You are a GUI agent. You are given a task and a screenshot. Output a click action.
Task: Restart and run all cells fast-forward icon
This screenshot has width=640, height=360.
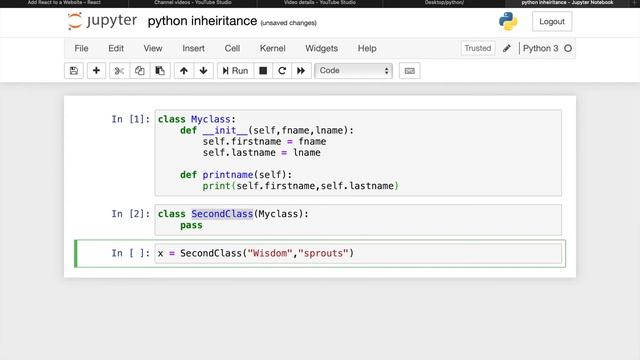(301, 71)
